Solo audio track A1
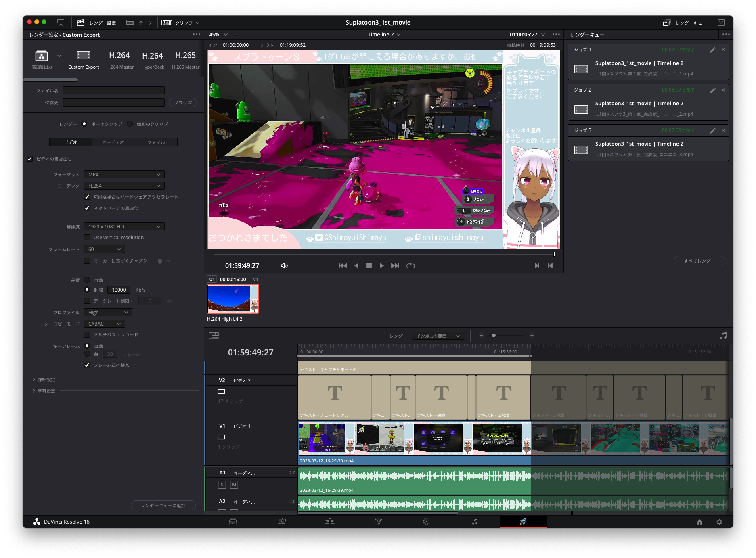756x558 pixels. [x=222, y=485]
